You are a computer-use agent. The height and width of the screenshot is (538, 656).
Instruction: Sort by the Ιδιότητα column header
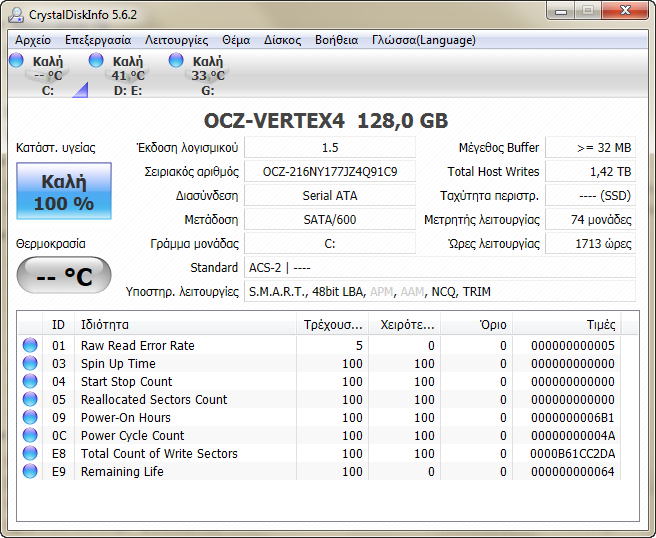[x=185, y=325]
